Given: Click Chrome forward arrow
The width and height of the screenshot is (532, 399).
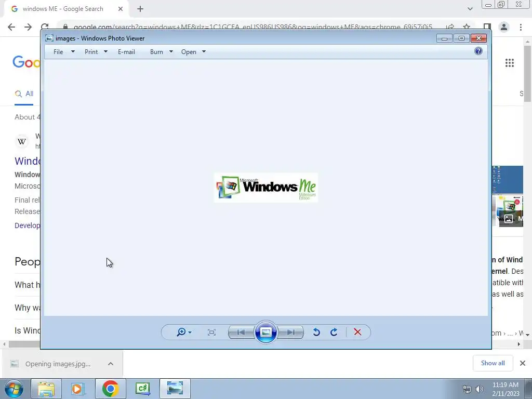Looking at the screenshot, I should pyautogui.click(x=28, y=27).
